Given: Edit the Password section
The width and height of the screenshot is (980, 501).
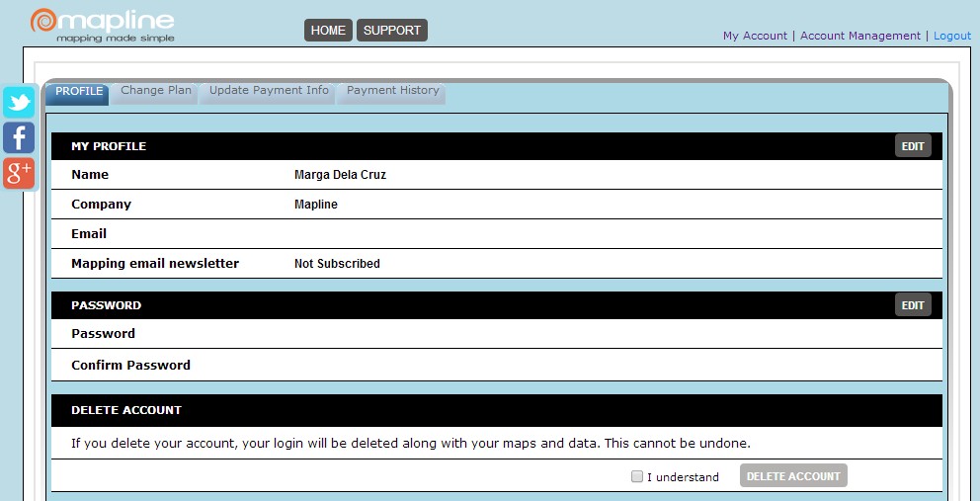Looking at the screenshot, I should [x=913, y=305].
